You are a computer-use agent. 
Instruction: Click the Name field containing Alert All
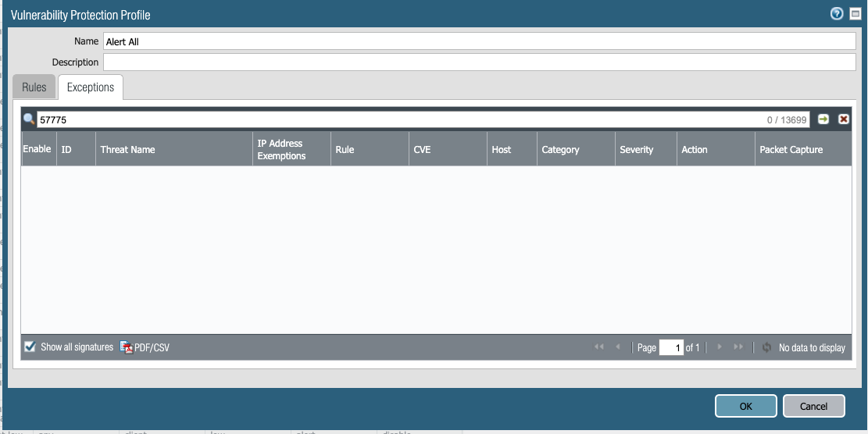pyautogui.click(x=480, y=41)
